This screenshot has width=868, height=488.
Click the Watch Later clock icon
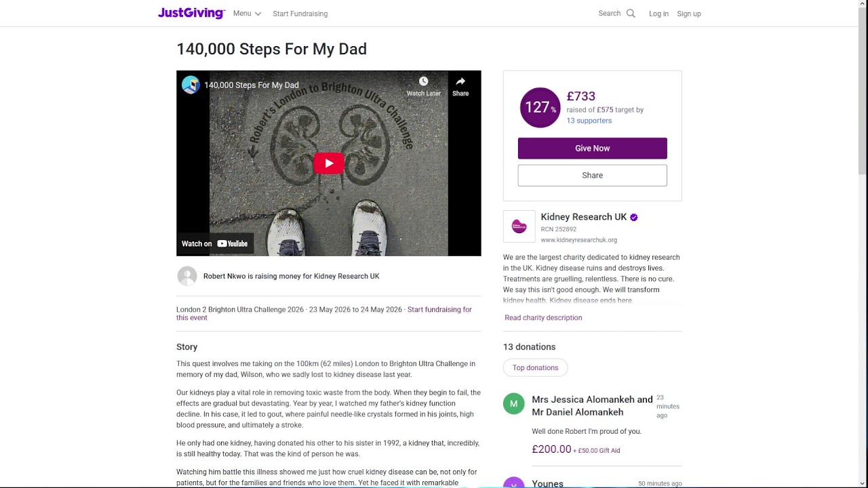[x=423, y=81]
